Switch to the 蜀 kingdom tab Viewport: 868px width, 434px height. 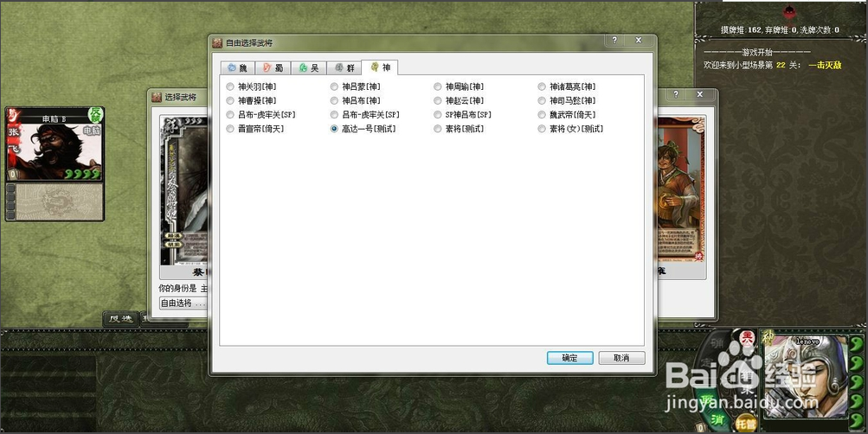point(273,68)
